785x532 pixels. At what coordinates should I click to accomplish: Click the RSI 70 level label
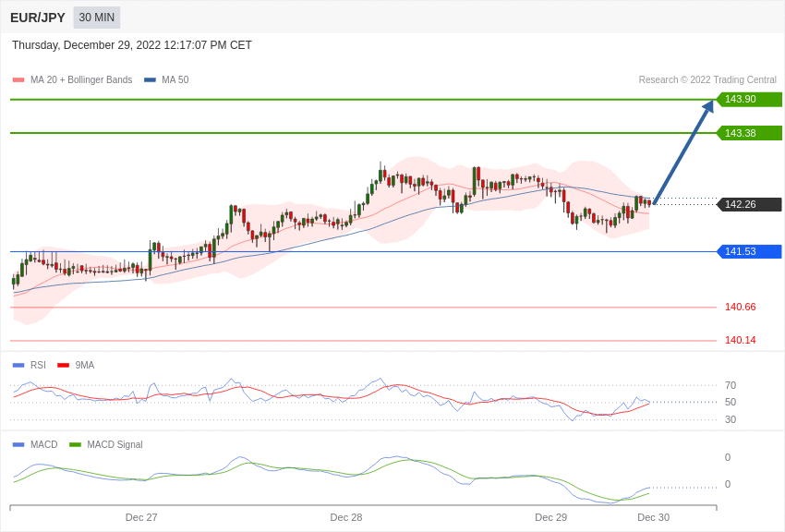731,386
